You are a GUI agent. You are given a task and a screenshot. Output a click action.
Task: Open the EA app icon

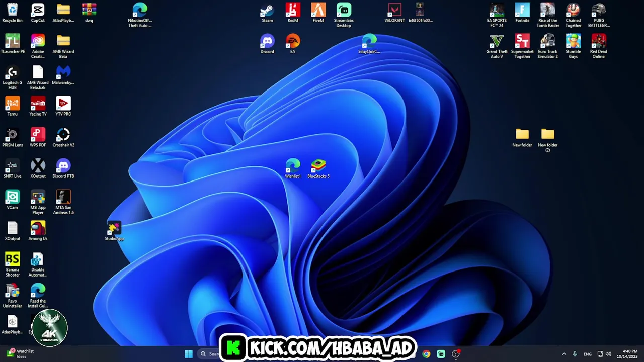[293, 44]
